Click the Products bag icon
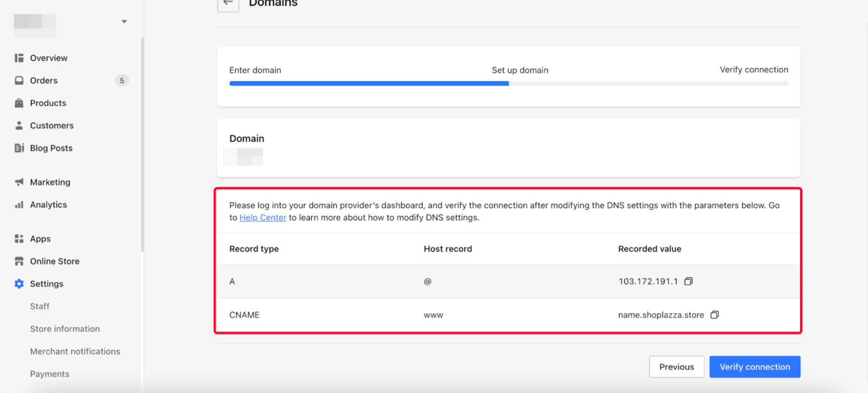The width and height of the screenshot is (868, 393). click(x=19, y=103)
